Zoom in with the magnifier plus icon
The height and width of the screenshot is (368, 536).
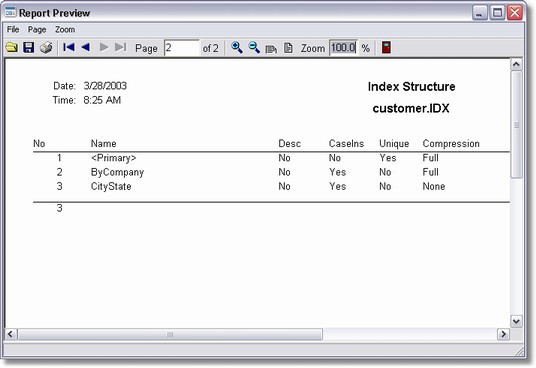pyautogui.click(x=237, y=47)
